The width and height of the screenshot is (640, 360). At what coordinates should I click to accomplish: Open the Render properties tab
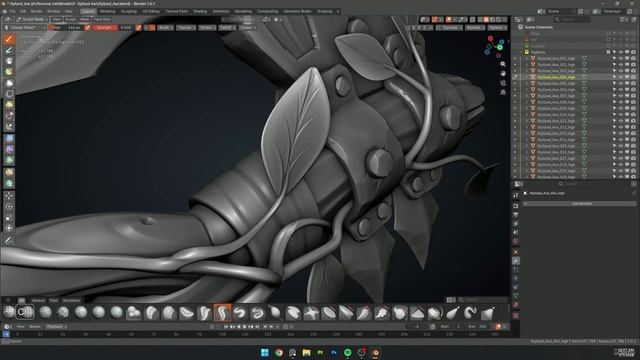pyautogui.click(x=516, y=206)
